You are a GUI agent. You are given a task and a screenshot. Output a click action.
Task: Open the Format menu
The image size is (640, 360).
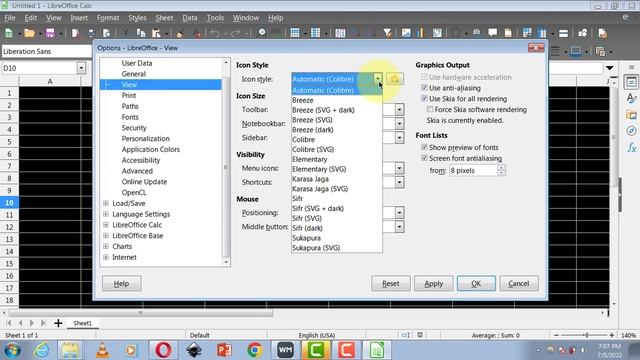pos(108,18)
